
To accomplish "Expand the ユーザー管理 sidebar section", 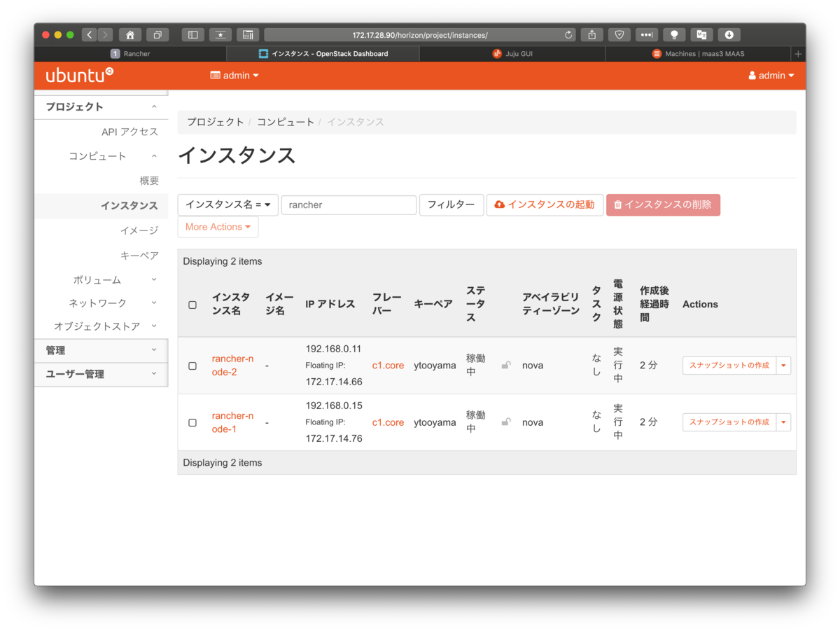I will (x=101, y=374).
